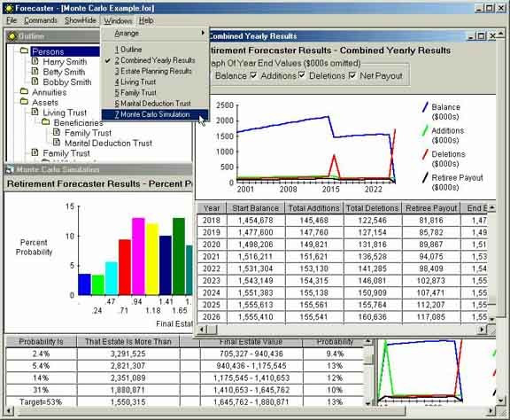Toggle the Net Payout checkbox
The width and height of the screenshot is (510, 420).
point(352,75)
